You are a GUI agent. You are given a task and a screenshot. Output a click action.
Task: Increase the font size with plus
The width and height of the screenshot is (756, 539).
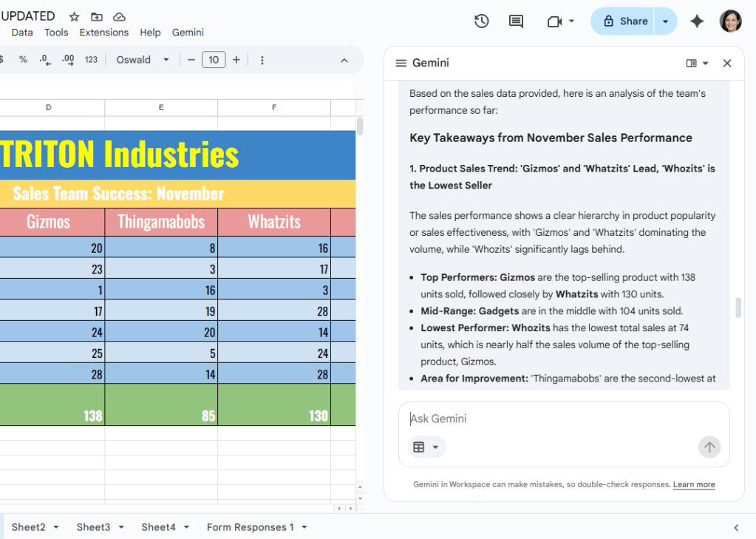coord(236,60)
